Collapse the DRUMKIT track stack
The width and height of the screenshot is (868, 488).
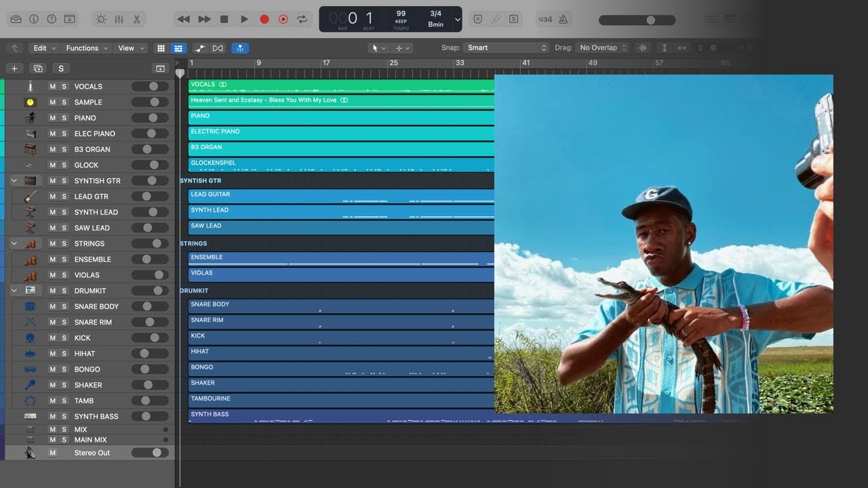click(14, 290)
